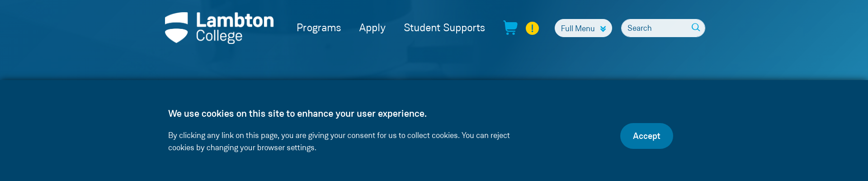The height and width of the screenshot is (181, 868).
Task: Click the cookie notice heading text
Action: (x=297, y=114)
